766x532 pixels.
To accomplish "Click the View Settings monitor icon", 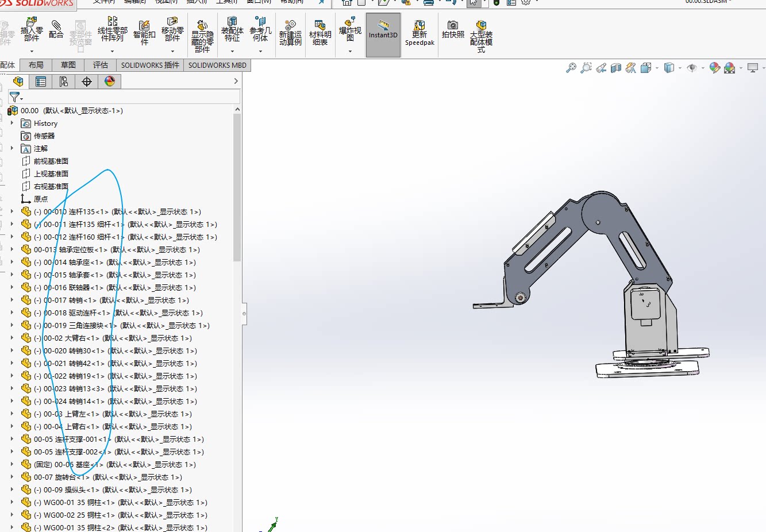I will (x=753, y=68).
